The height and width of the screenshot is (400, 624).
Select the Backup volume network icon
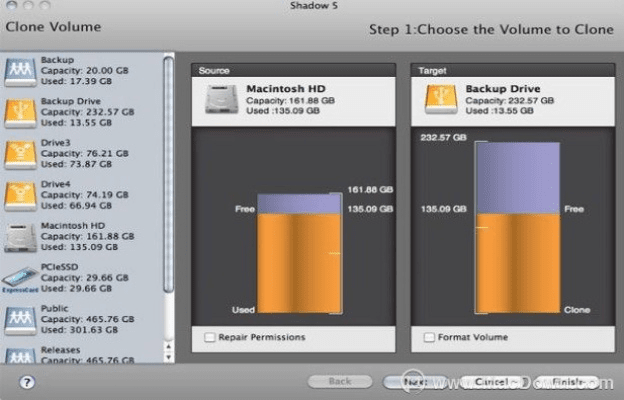click(x=21, y=69)
